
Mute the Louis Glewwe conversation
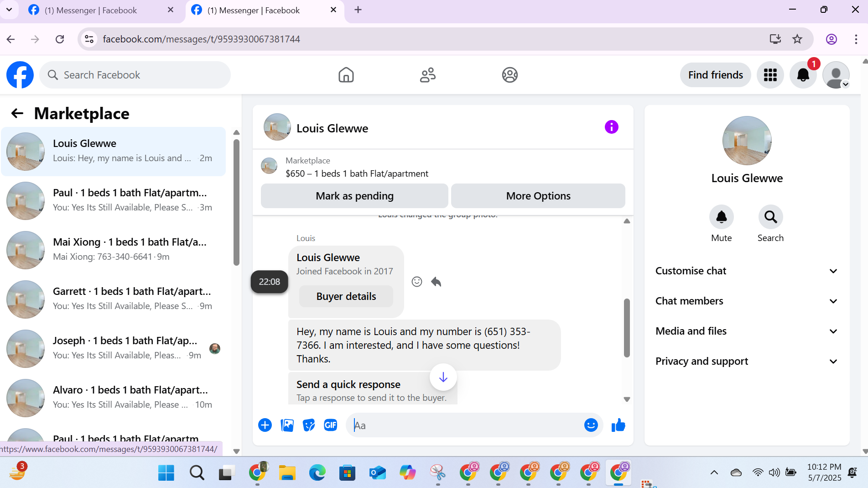tap(722, 217)
